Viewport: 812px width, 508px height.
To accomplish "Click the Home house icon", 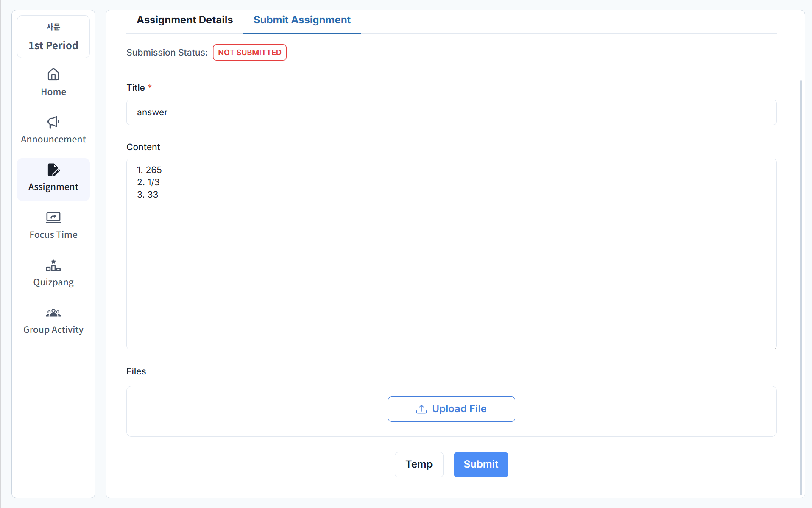I will tap(53, 75).
